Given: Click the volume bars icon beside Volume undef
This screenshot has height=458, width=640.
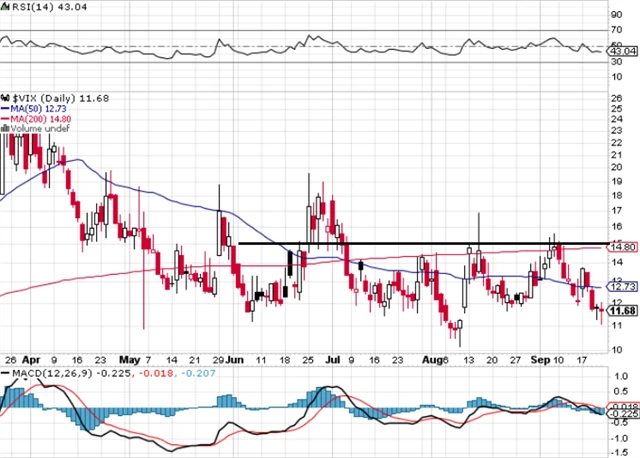Looking at the screenshot, I should click(4, 128).
